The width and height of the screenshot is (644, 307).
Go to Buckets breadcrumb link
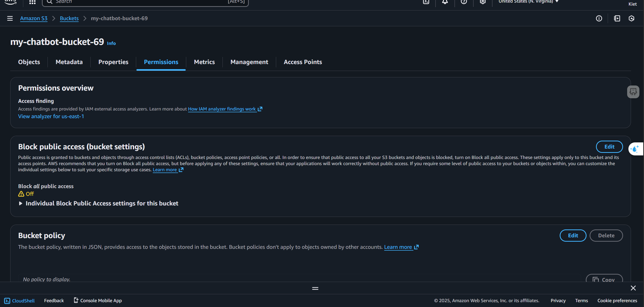tap(69, 18)
